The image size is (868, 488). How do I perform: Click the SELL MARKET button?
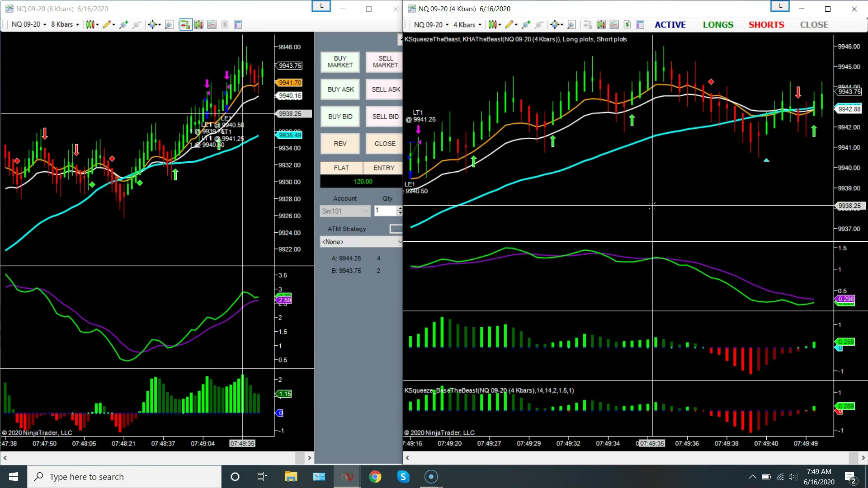click(384, 62)
